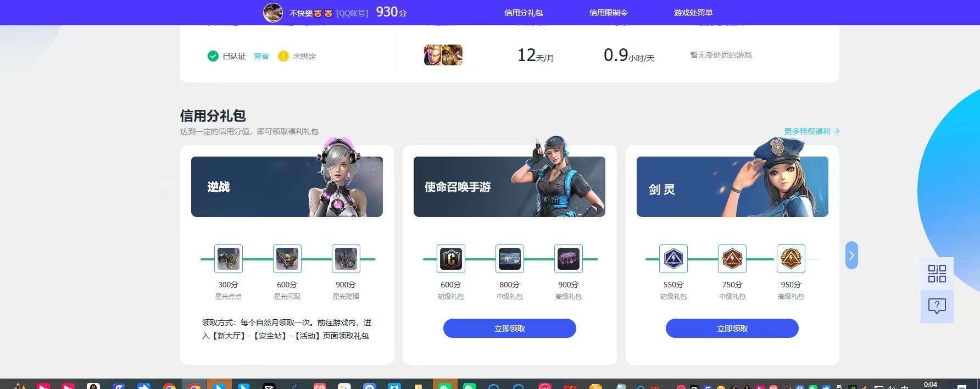Click the 使命召唤手游 900分 高级礼包 icon
Screen dimensions: 980x389
tap(569, 259)
